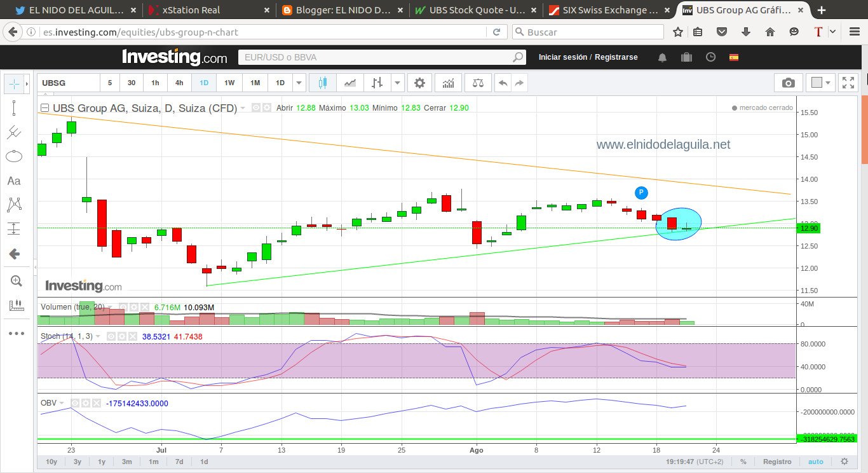Switch to SIX Swiss Exchange browser tab
Viewport: 868px width, 473px height.
[608, 10]
